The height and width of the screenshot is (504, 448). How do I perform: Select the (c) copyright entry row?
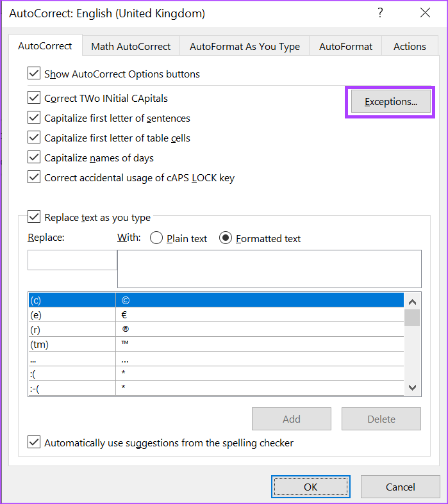coord(216,300)
